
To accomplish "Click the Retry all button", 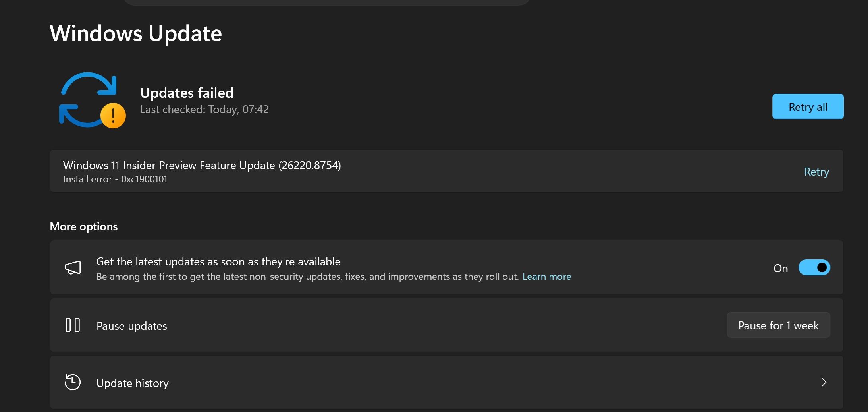I will pyautogui.click(x=808, y=106).
